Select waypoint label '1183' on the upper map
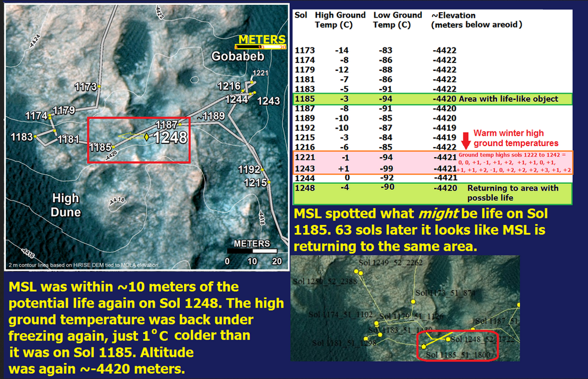The image size is (588, 379). (x=22, y=137)
